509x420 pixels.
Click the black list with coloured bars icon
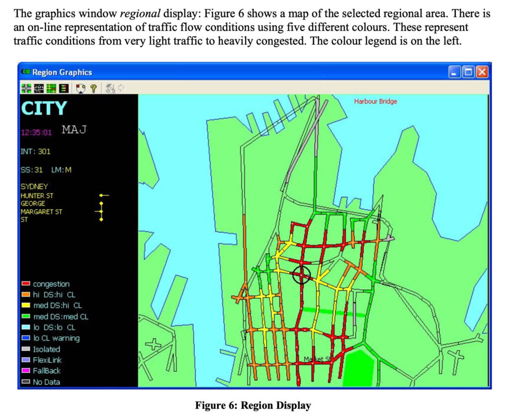[x=64, y=88]
